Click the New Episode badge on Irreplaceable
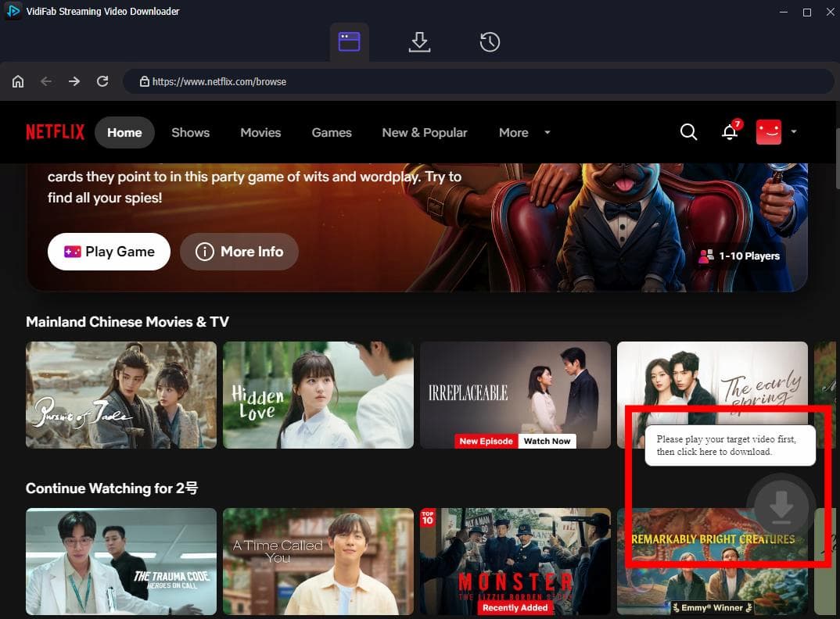Screen dimensions: 840x619 pos(486,442)
